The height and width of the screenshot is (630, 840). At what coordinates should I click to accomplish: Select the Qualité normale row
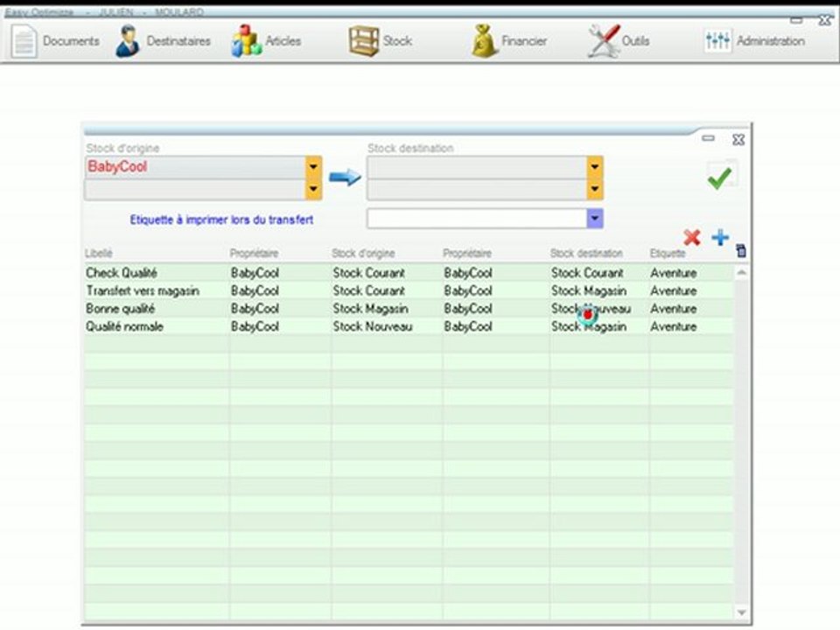tap(409, 326)
